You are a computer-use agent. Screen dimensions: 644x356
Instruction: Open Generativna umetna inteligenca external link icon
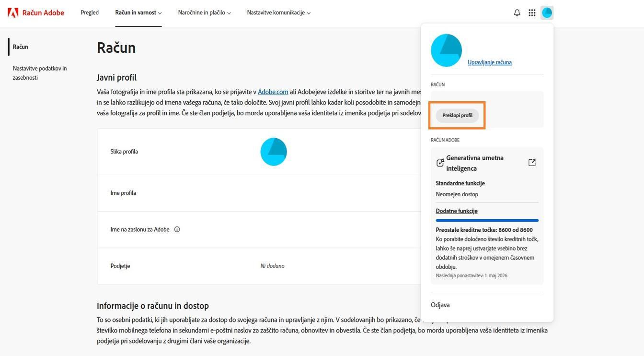coord(532,163)
